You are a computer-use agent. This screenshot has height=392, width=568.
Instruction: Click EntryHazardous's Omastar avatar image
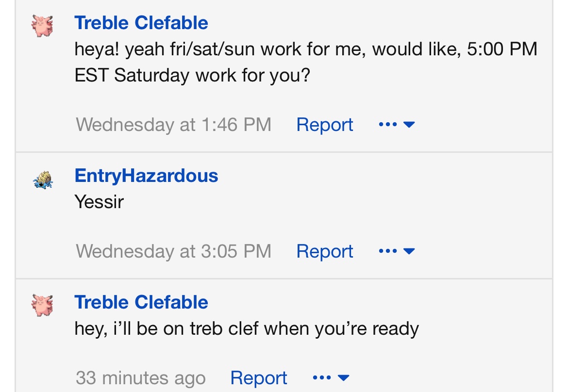43,180
